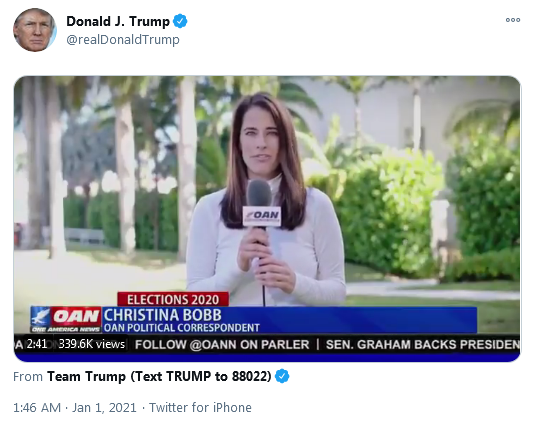The image size is (535, 428).
Task: Open the Donald J. Trump display name link
Action: coord(118,22)
